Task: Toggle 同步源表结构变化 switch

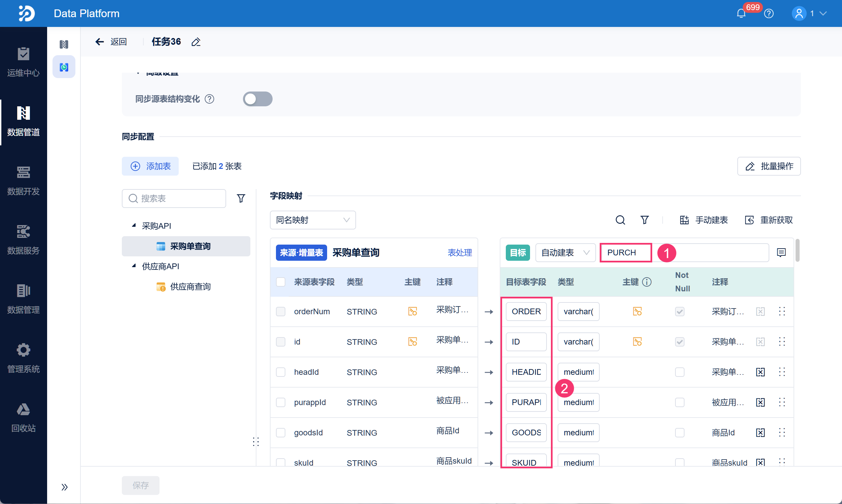Action: [257, 99]
